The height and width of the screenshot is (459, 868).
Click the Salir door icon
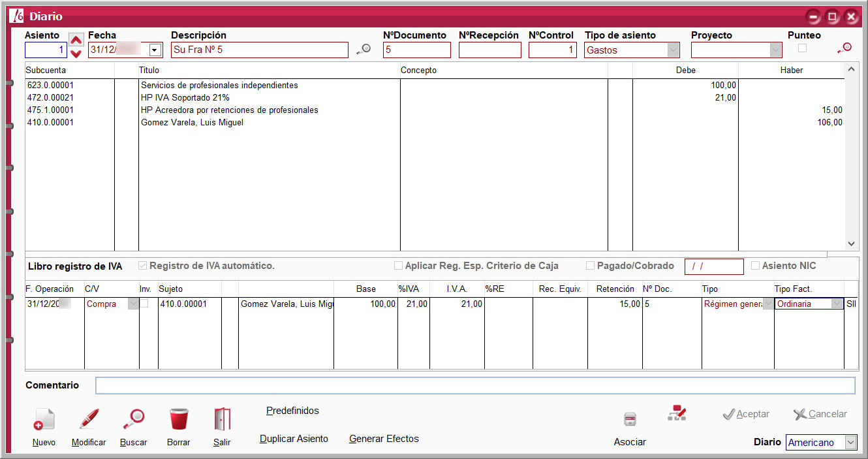coord(222,420)
